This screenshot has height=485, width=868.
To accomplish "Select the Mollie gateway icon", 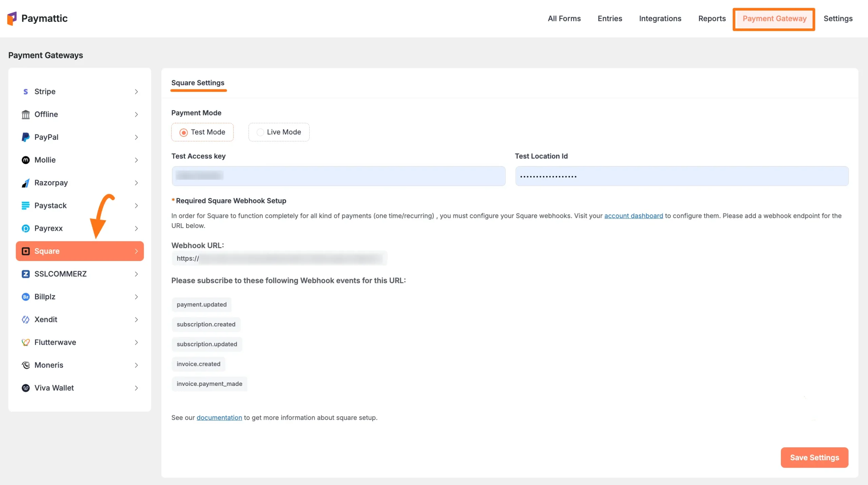I will 26,160.
